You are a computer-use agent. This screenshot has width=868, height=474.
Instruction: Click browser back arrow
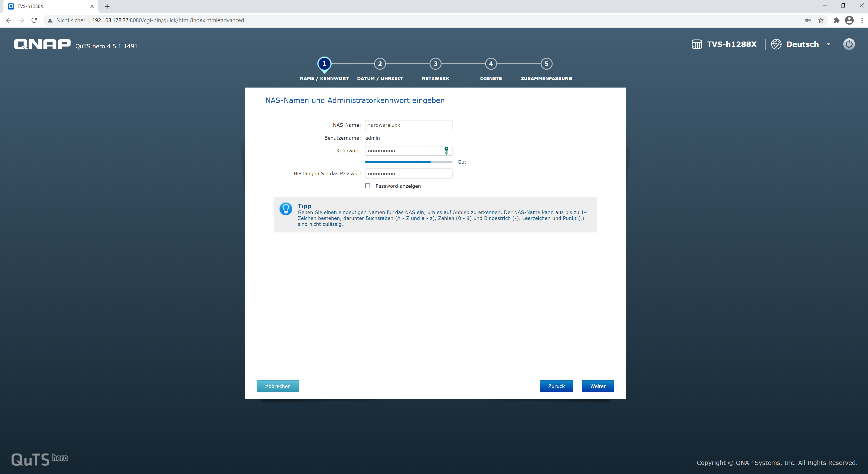pyautogui.click(x=9, y=20)
